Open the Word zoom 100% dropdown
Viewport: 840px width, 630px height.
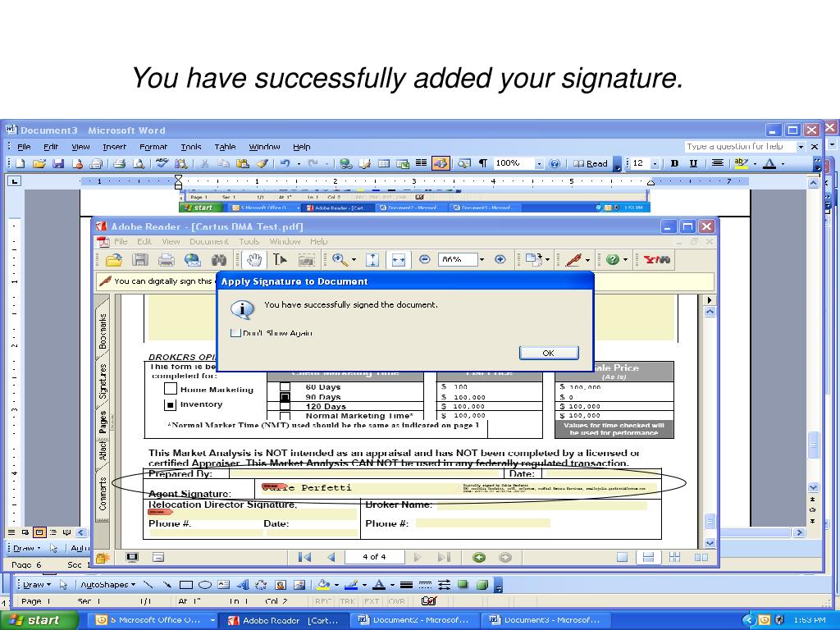coord(539,163)
